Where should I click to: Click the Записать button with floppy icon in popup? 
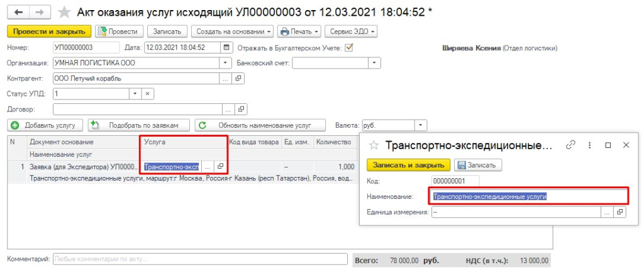479,165
